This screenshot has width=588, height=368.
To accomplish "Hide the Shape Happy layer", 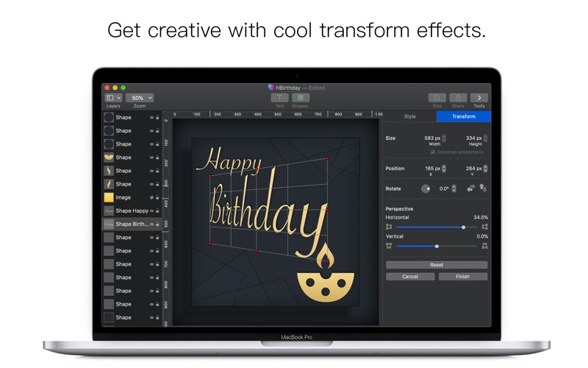I will pyautogui.click(x=152, y=210).
